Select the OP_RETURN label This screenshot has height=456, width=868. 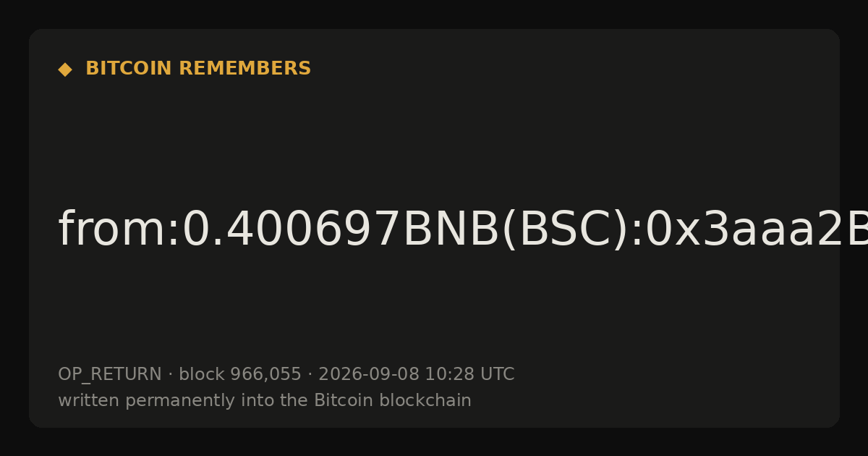pyautogui.click(x=110, y=374)
